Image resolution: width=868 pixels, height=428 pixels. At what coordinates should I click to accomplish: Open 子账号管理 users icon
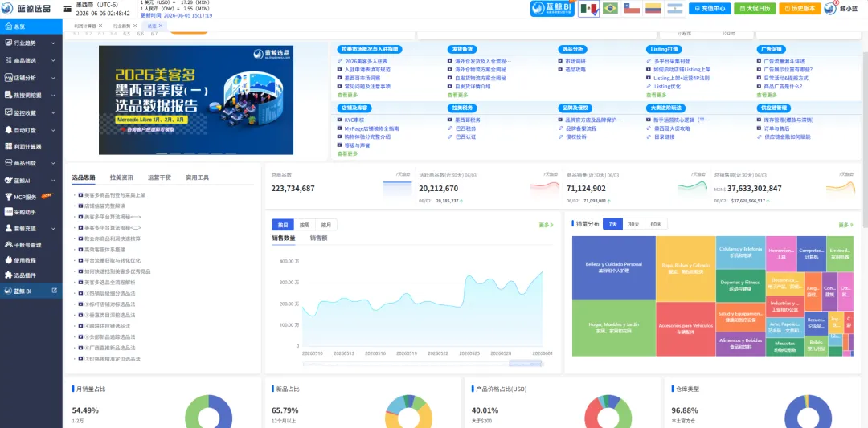click(x=8, y=244)
